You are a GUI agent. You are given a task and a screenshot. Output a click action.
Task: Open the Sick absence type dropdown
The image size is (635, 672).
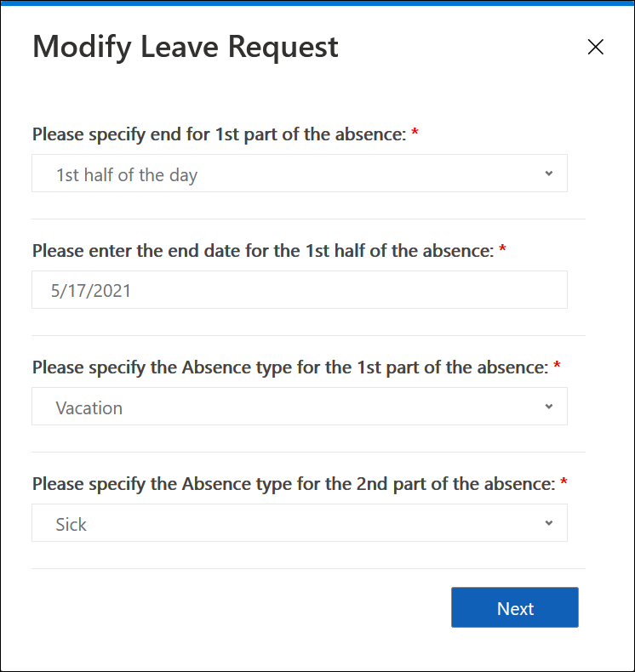click(298, 523)
